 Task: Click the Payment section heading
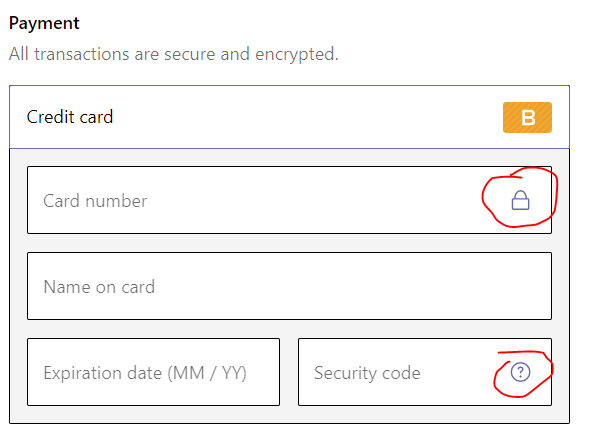point(44,23)
